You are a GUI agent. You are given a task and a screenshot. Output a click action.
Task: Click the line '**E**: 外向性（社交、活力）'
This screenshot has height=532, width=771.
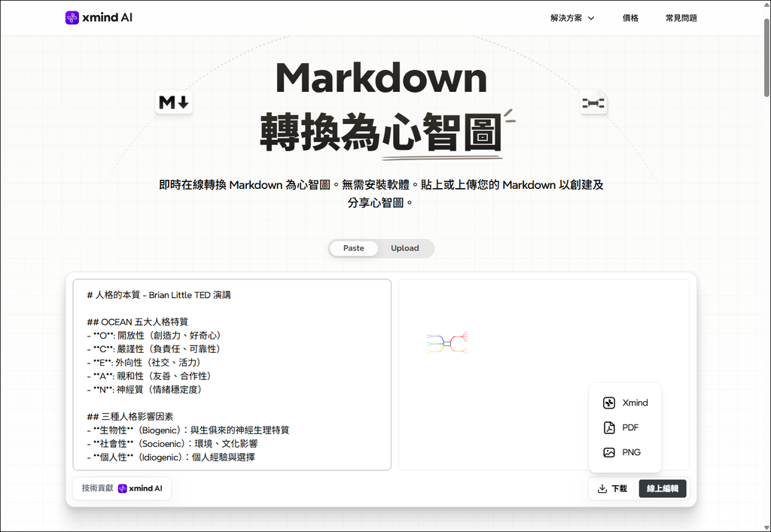point(144,363)
